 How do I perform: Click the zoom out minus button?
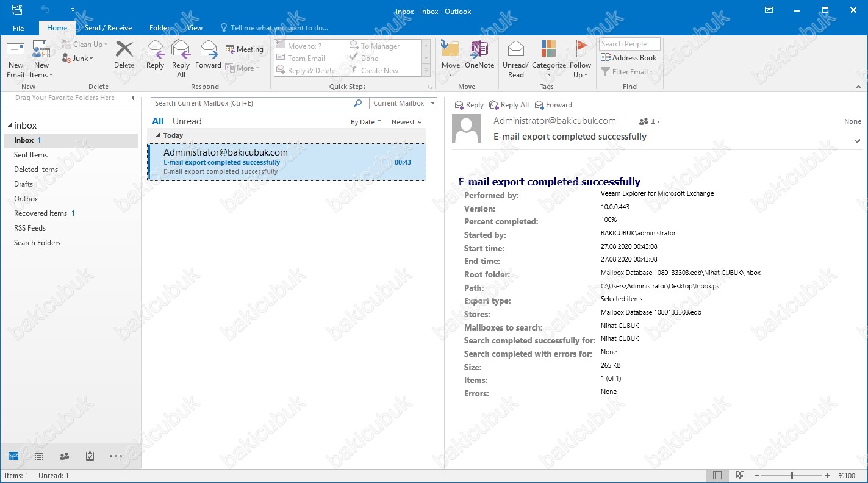(756, 476)
